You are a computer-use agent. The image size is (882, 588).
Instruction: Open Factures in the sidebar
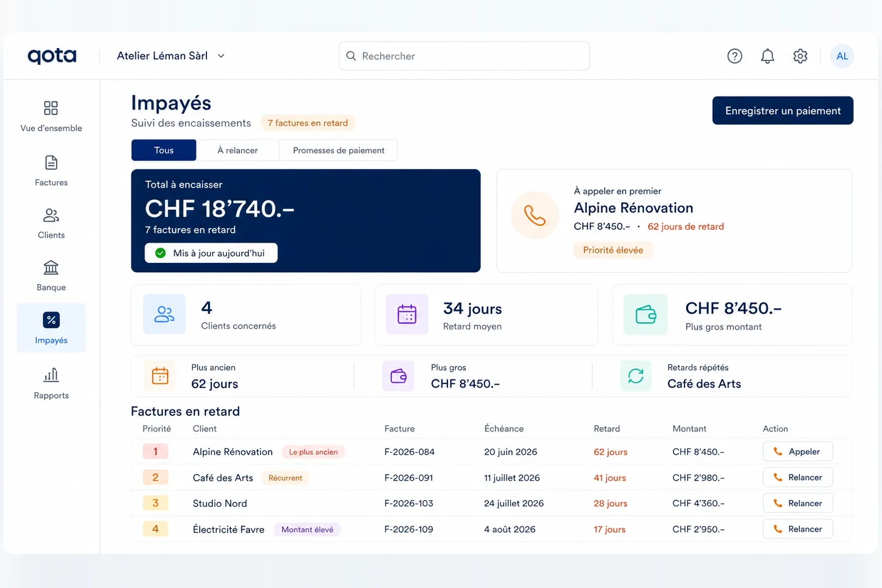pyautogui.click(x=51, y=171)
